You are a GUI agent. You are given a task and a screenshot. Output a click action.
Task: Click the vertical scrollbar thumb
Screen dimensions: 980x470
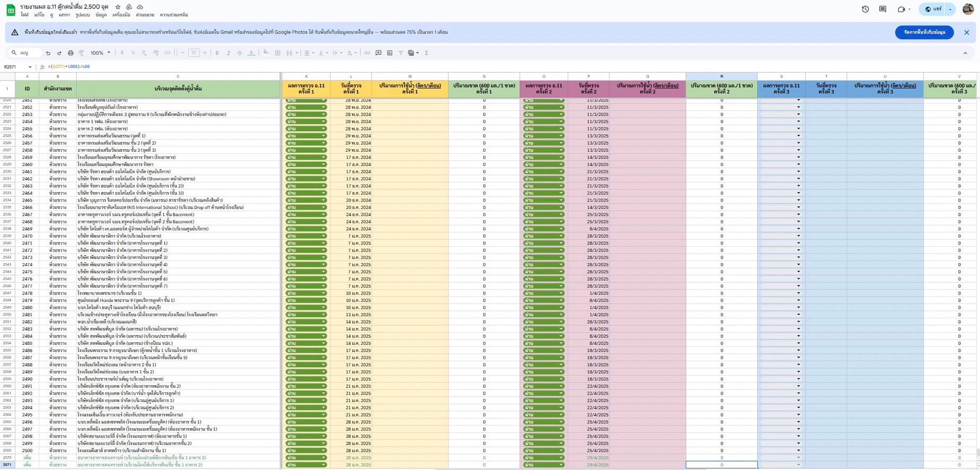click(977, 452)
